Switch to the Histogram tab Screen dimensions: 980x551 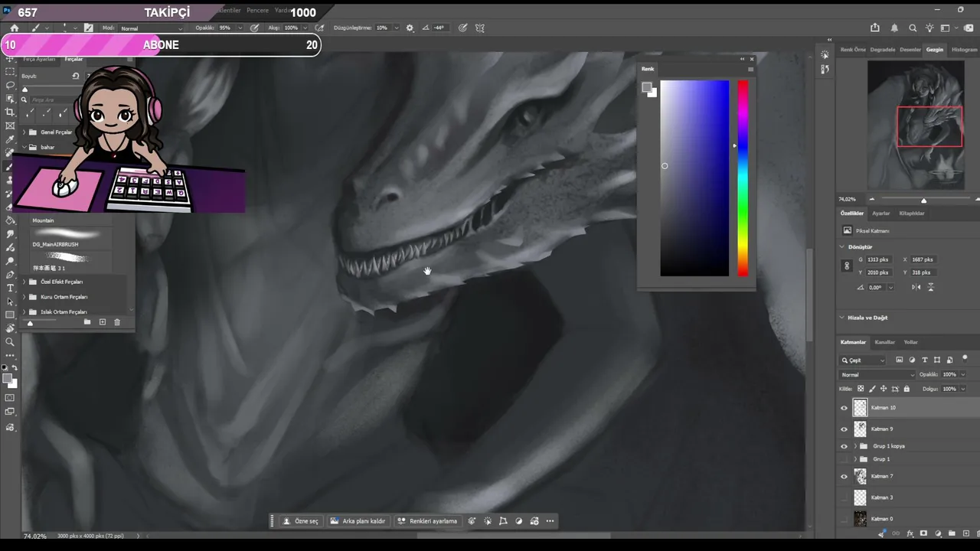pos(964,50)
